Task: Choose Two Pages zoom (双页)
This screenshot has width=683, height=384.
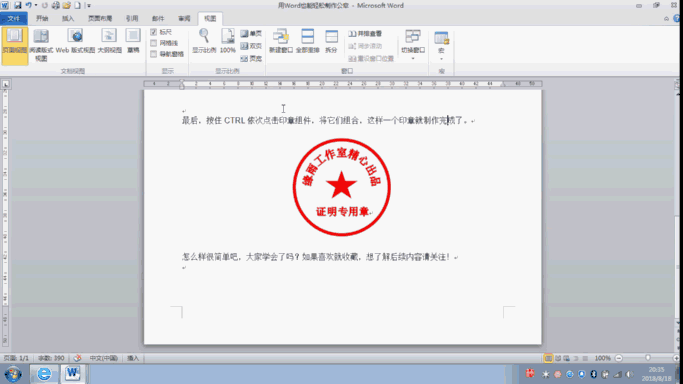Action: 251,46
